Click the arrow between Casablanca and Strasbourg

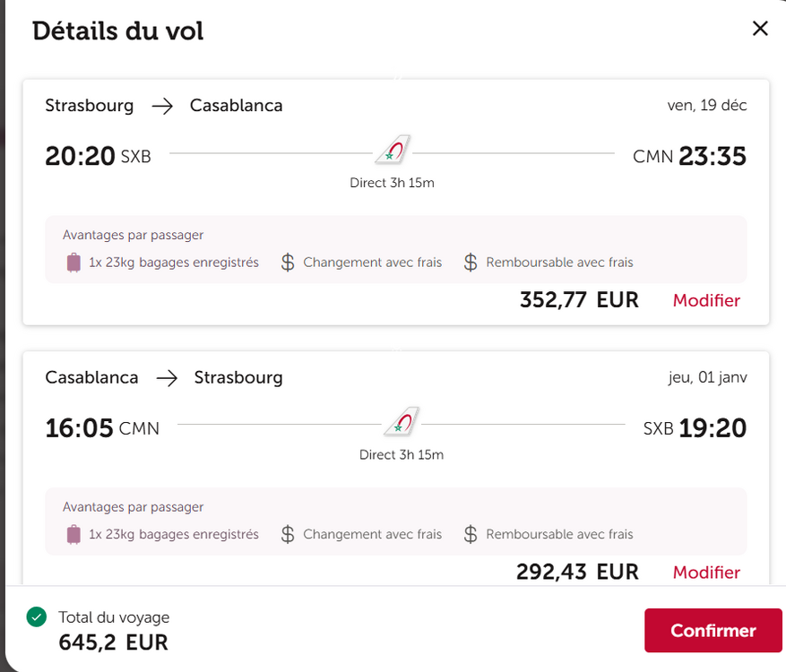167,377
